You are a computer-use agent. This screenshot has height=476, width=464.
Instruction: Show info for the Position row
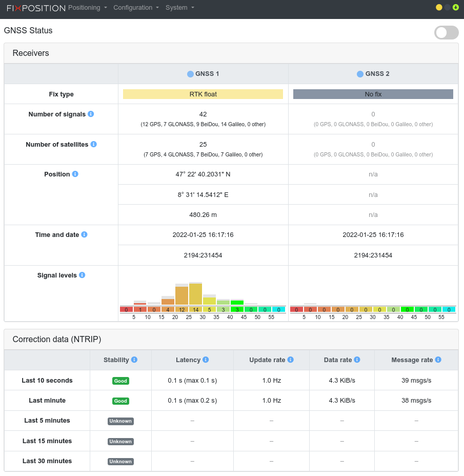[x=75, y=174]
